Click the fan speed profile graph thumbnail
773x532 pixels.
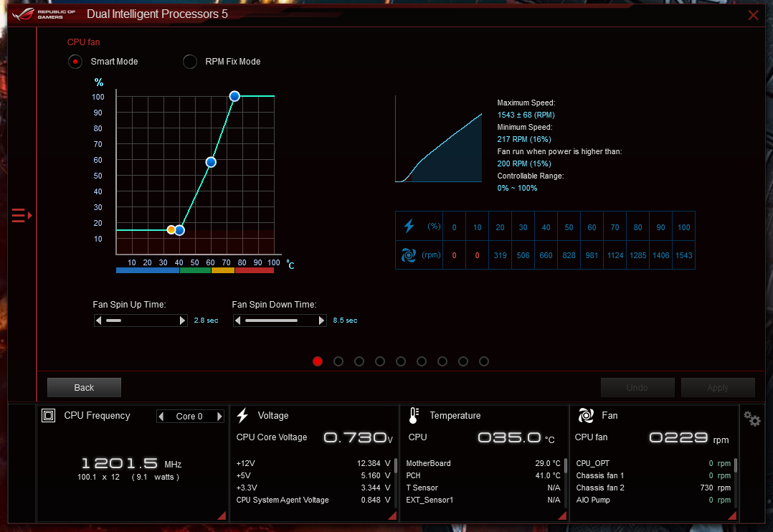point(438,139)
